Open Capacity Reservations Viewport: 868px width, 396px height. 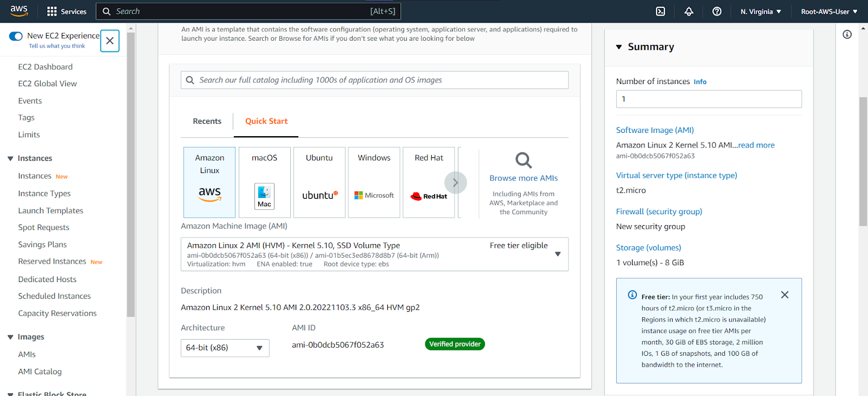(57, 314)
